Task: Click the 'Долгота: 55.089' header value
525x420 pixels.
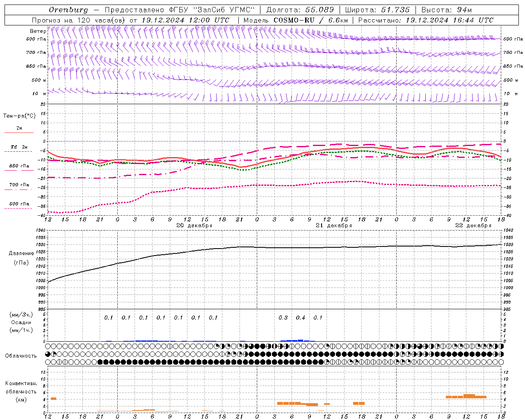Action: point(300,10)
